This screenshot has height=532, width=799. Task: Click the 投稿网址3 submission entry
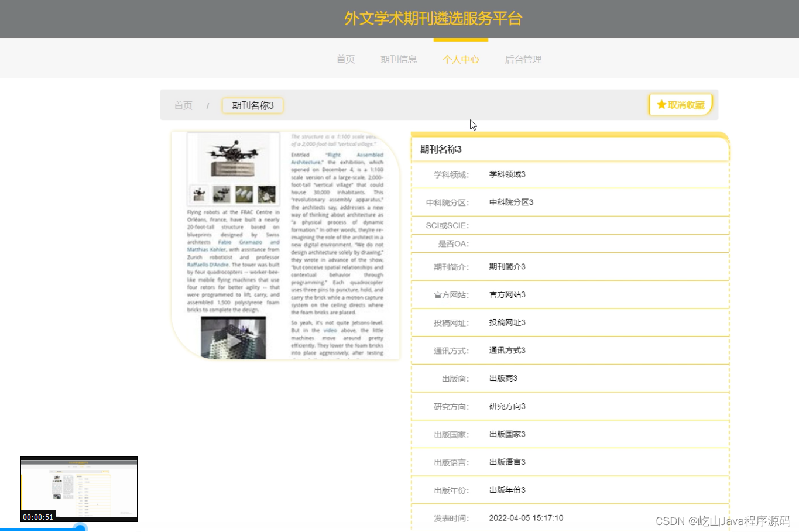(507, 322)
